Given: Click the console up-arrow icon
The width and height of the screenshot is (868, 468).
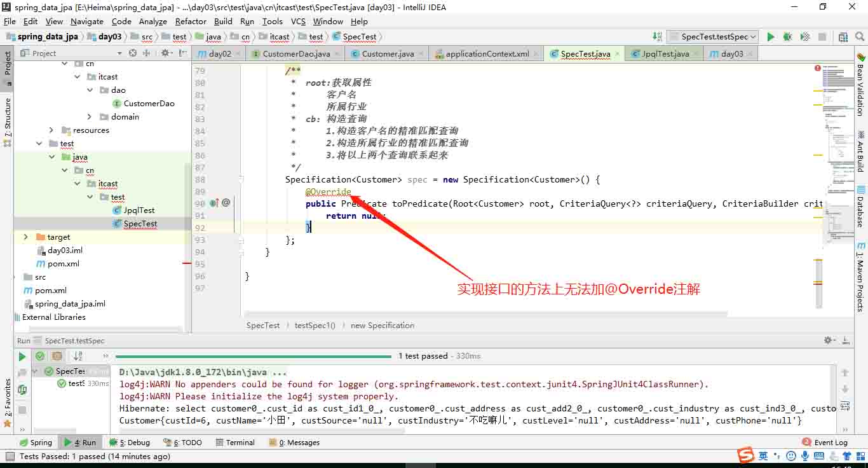Looking at the screenshot, I should (845, 373).
